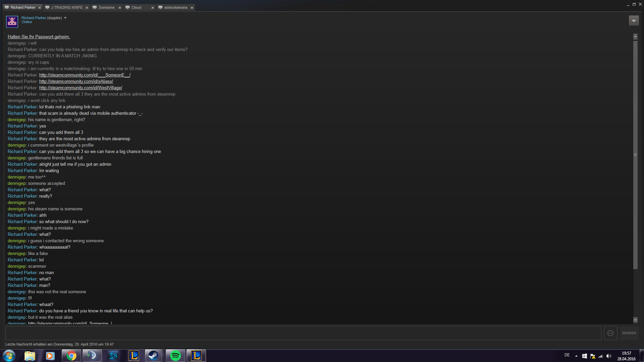Click inside the chat message input field
This screenshot has height=362, width=644.
(303, 333)
